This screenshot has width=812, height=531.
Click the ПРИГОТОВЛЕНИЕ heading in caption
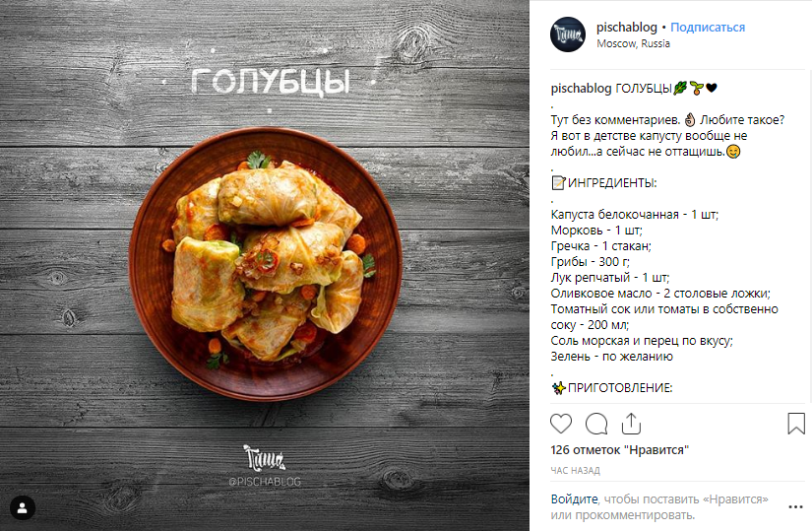(620, 388)
